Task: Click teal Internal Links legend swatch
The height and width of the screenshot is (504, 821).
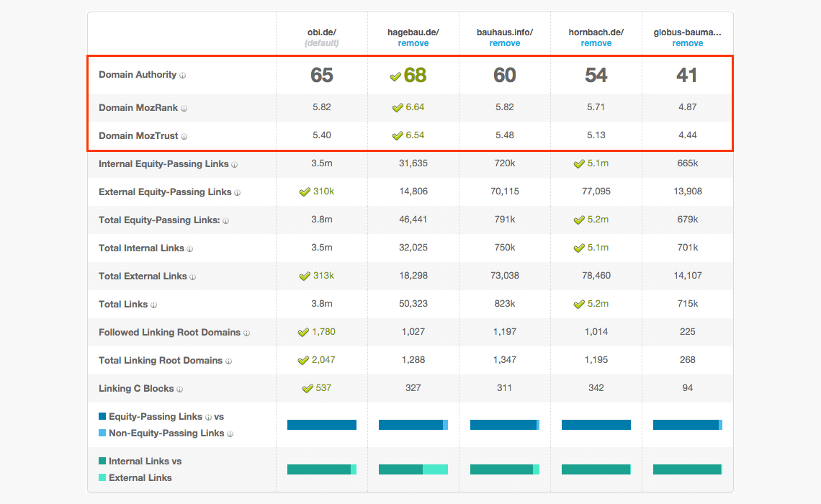Action: pos(102,461)
